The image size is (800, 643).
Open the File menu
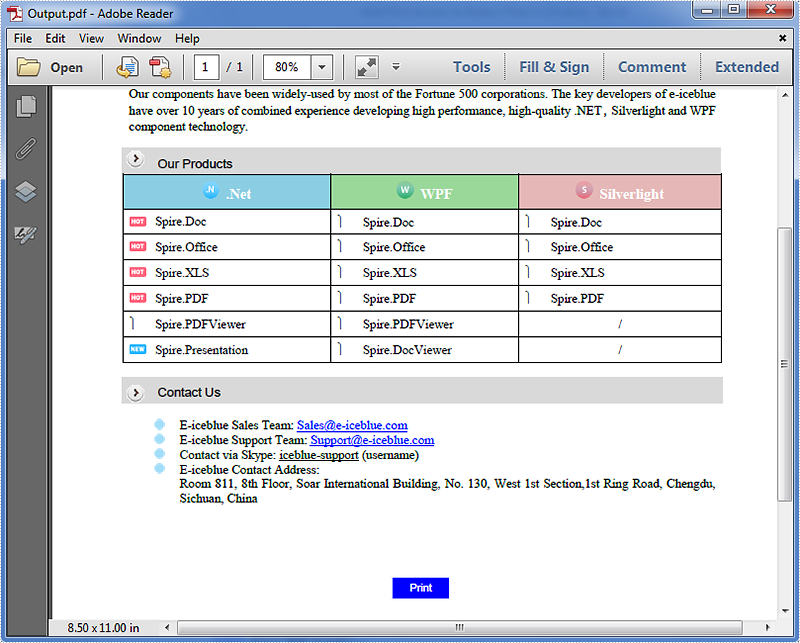pyautogui.click(x=22, y=39)
